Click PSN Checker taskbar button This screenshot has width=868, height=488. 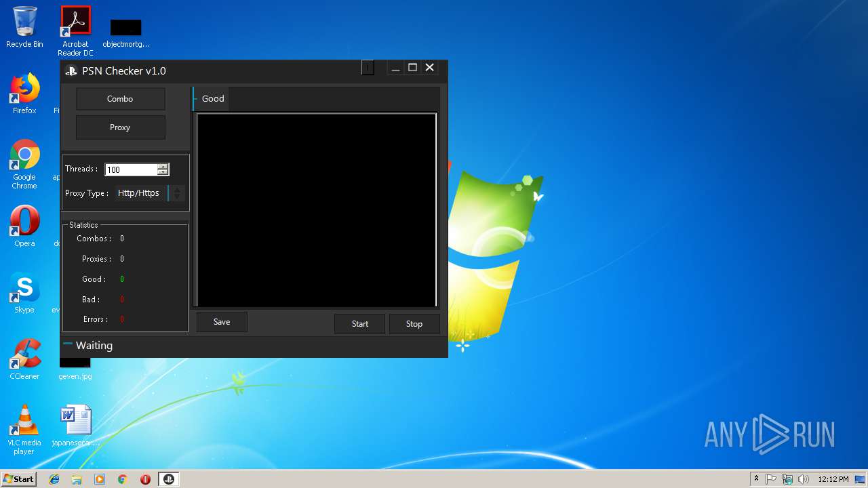coord(169,479)
